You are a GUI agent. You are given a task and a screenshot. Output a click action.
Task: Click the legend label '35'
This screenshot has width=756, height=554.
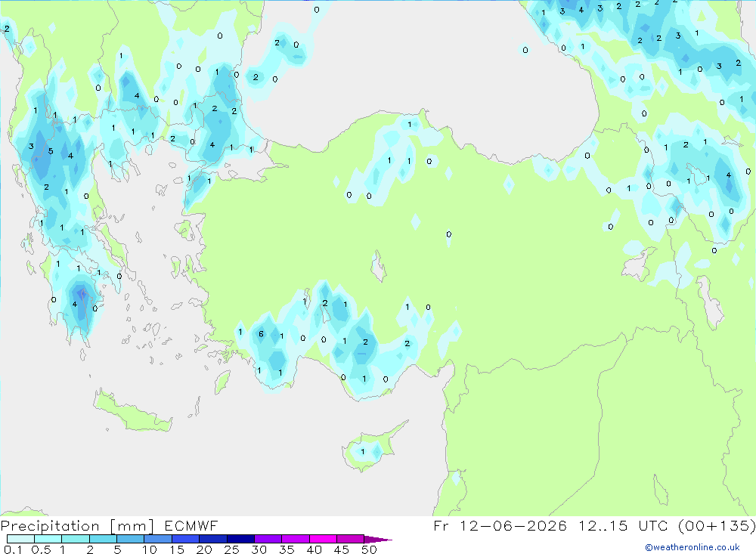point(287,549)
